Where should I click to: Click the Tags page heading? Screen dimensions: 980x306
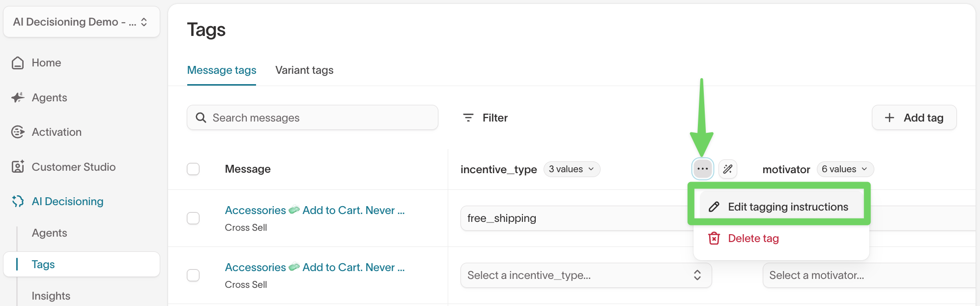206,30
